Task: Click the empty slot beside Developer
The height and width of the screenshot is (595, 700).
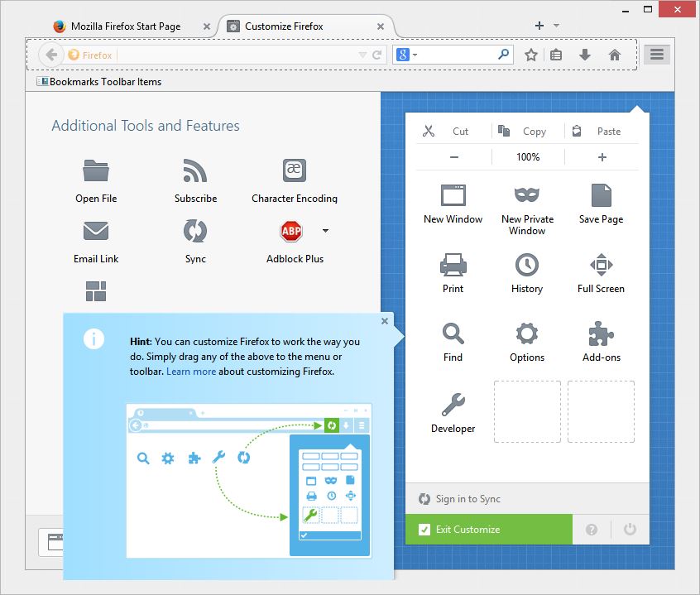Action: (527, 411)
